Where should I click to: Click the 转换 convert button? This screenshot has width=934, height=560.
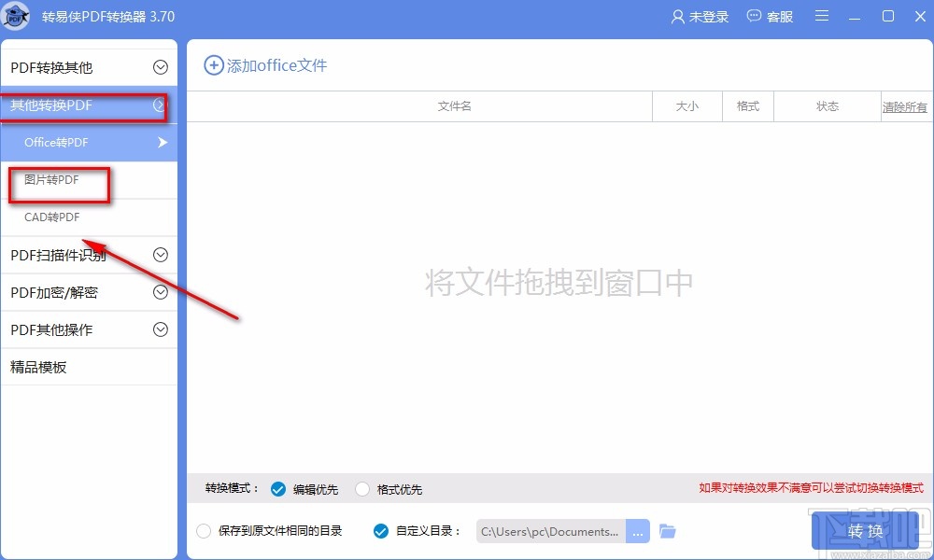tap(864, 531)
